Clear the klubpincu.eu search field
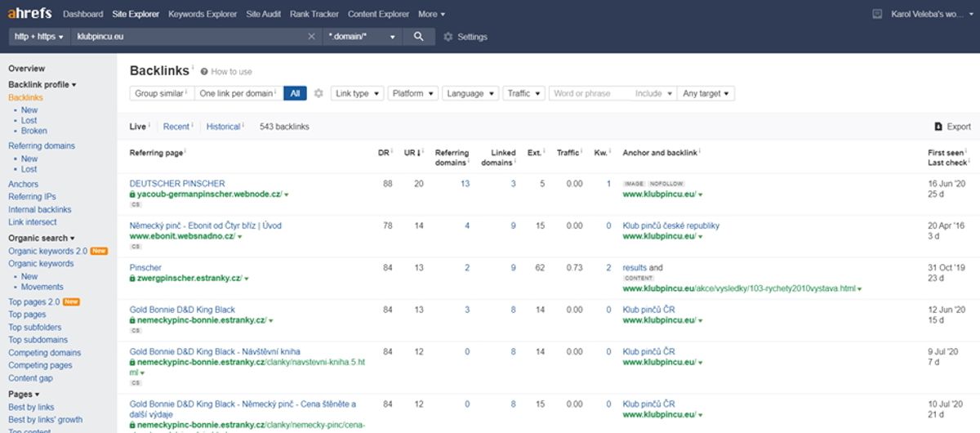The image size is (980, 433). tap(311, 37)
